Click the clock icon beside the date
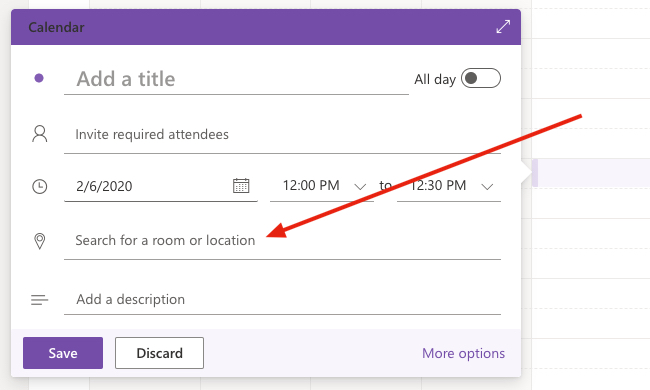This screenshot has width=650, height=390. (40, 187)
